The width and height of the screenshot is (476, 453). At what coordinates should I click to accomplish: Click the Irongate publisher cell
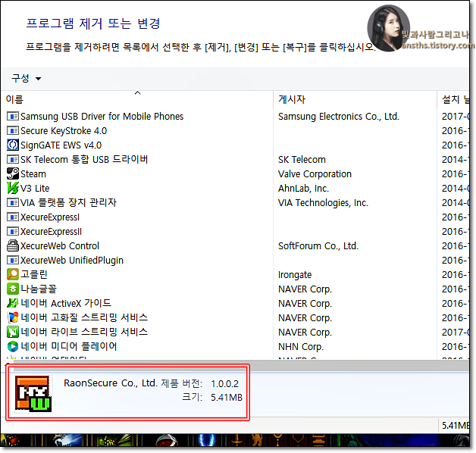click(x=295, y=275)
